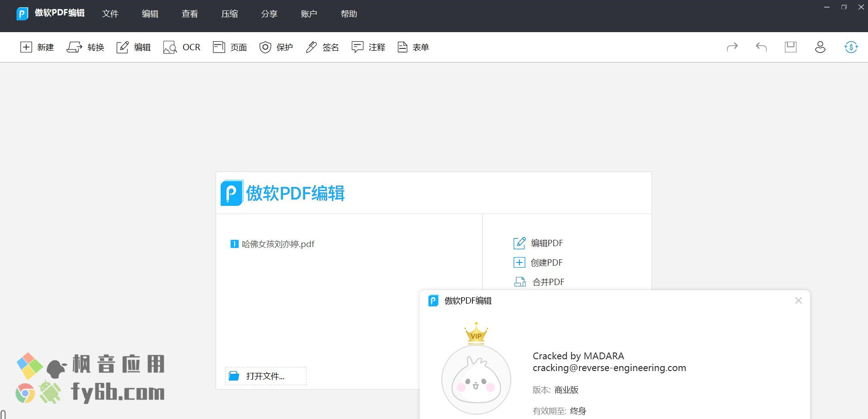This screenshot has height=419, width=868.
Task: Click the save disk icon
Action: click(x=791, y=47)
